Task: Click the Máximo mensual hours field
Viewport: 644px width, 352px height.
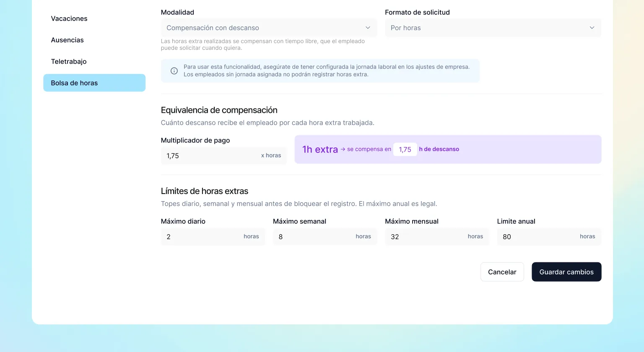Action: pos(437,236)
